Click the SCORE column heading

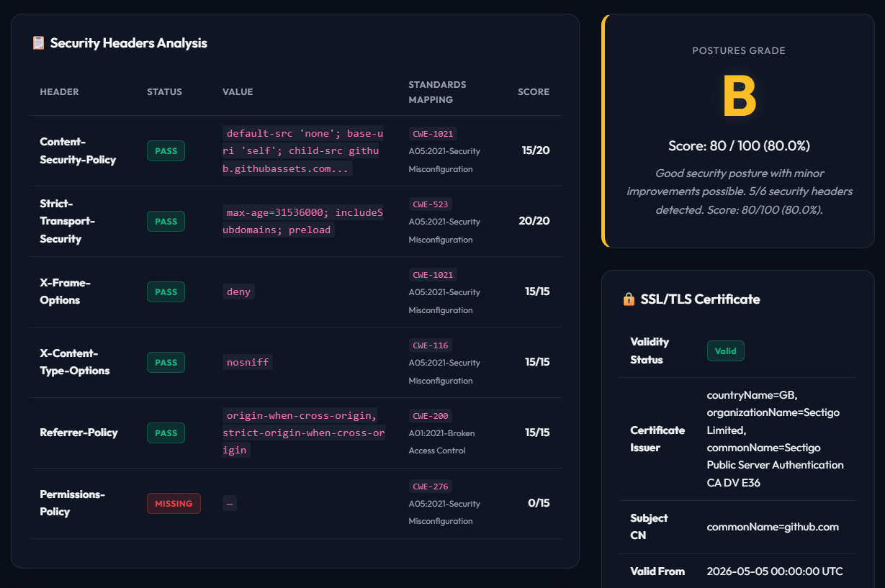(534, 92)
